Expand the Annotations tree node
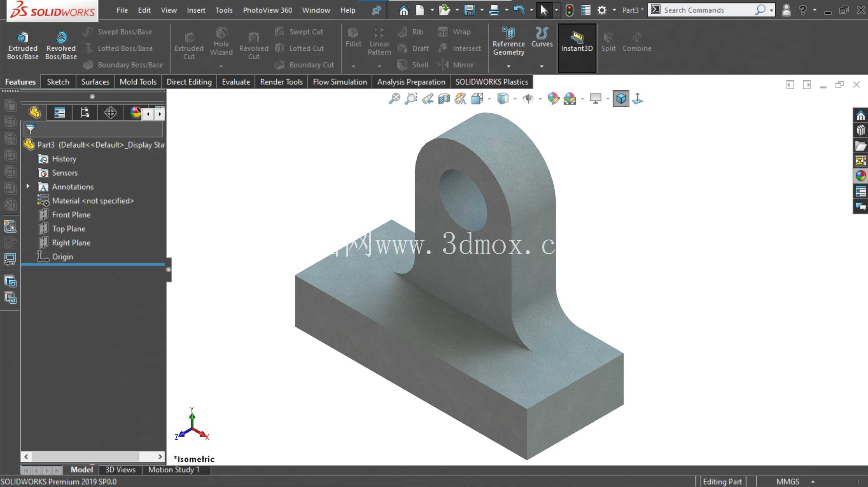 click(28, 186)
